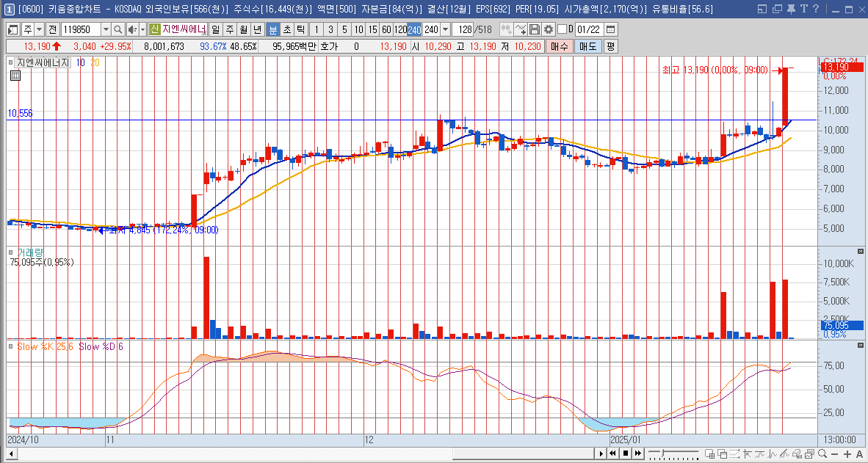Viewport: 868px width, 463px height.
Task: Open the stock search magnifier icon
Action: [x=118, y=29]
